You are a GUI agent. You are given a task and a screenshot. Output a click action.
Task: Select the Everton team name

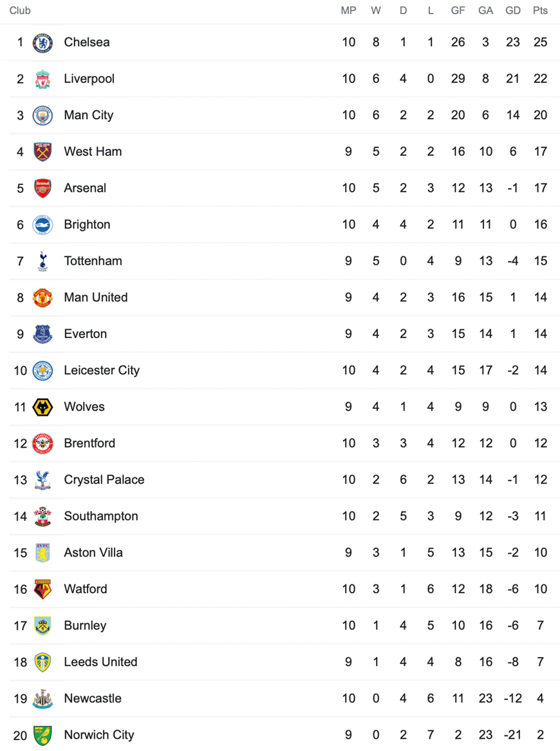pos(85,334)
